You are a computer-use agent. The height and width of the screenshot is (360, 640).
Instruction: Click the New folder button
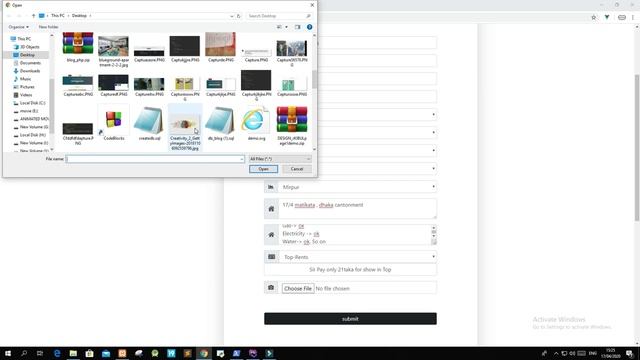[x=48, y=27]
